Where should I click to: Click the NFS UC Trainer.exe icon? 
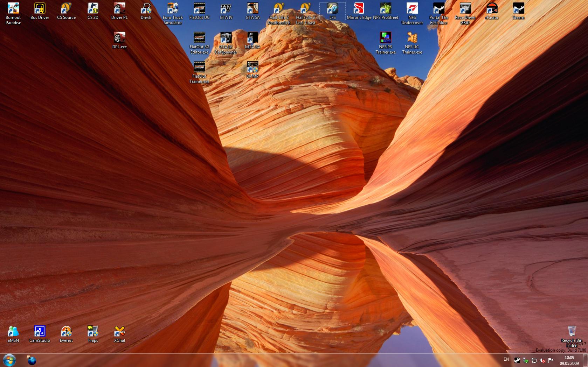(412, 43)
